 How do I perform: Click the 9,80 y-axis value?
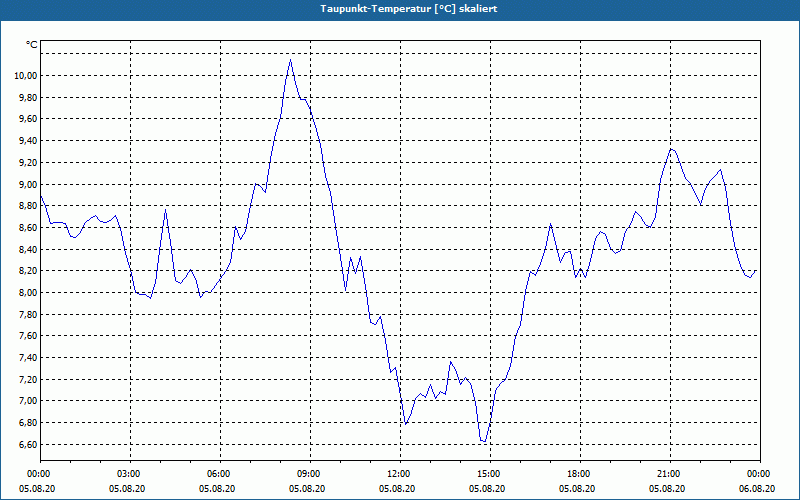click(28, 97)
